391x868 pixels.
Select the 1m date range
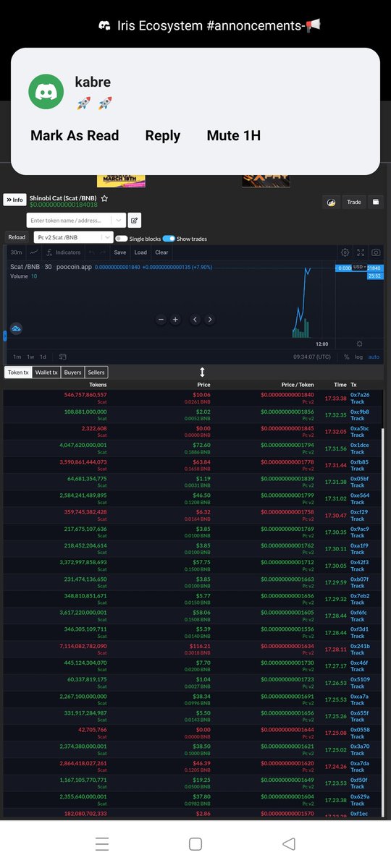17,357
